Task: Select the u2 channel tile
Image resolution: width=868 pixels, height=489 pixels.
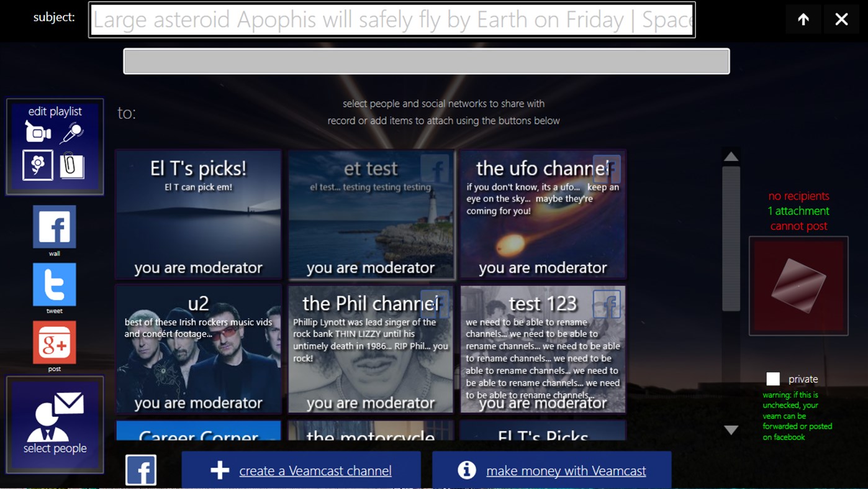Action: point(198,349)
